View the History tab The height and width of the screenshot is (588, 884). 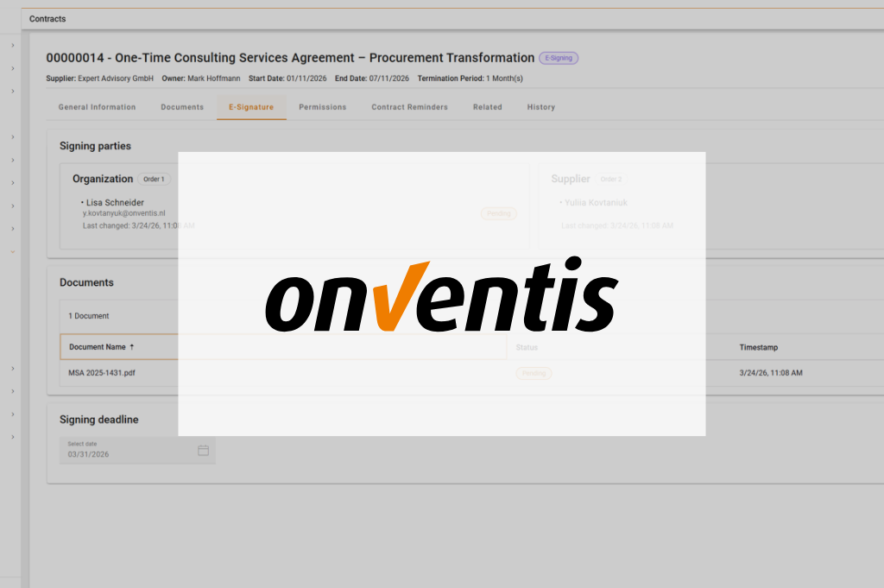[x=540, y=107]
